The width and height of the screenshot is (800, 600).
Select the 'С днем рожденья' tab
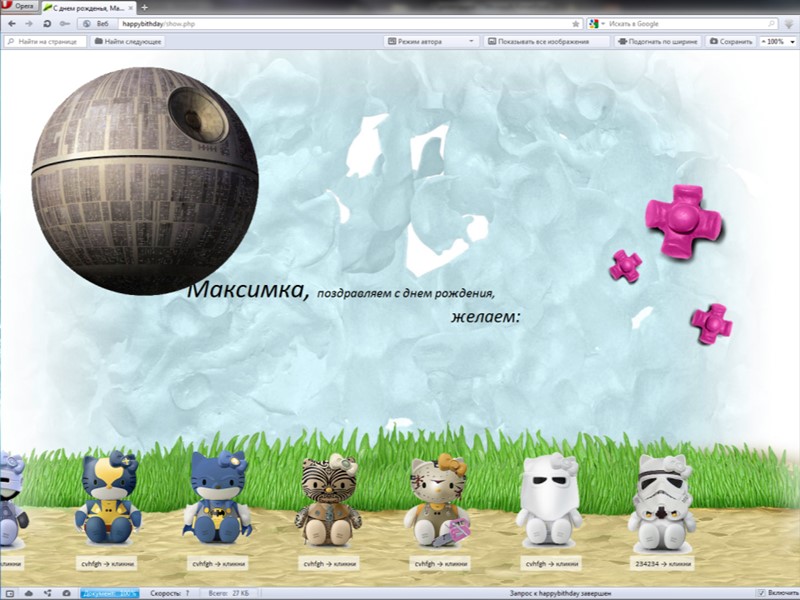coord(88,8)
